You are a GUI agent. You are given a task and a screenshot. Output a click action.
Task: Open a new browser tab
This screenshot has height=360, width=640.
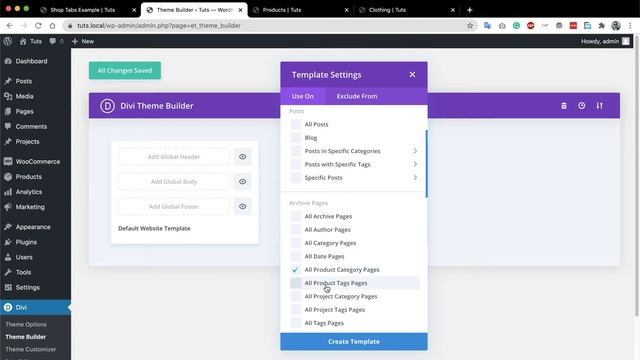coord(469,10)
